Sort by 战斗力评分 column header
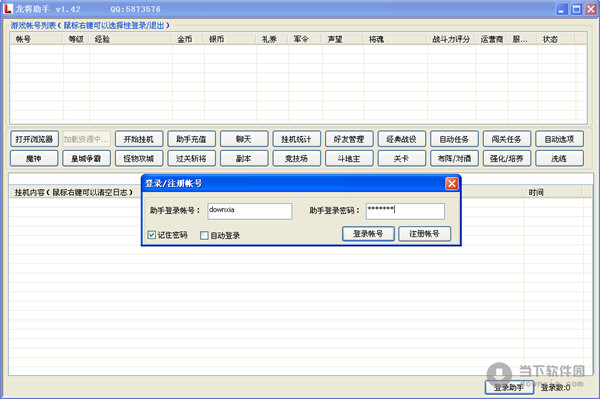This screenshot has height=399, width=600. pyautogui.click(x=451, y=39)
